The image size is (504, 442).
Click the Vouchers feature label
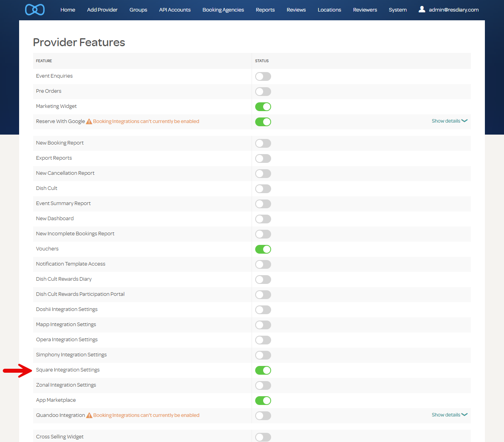[x=47, y=249]
